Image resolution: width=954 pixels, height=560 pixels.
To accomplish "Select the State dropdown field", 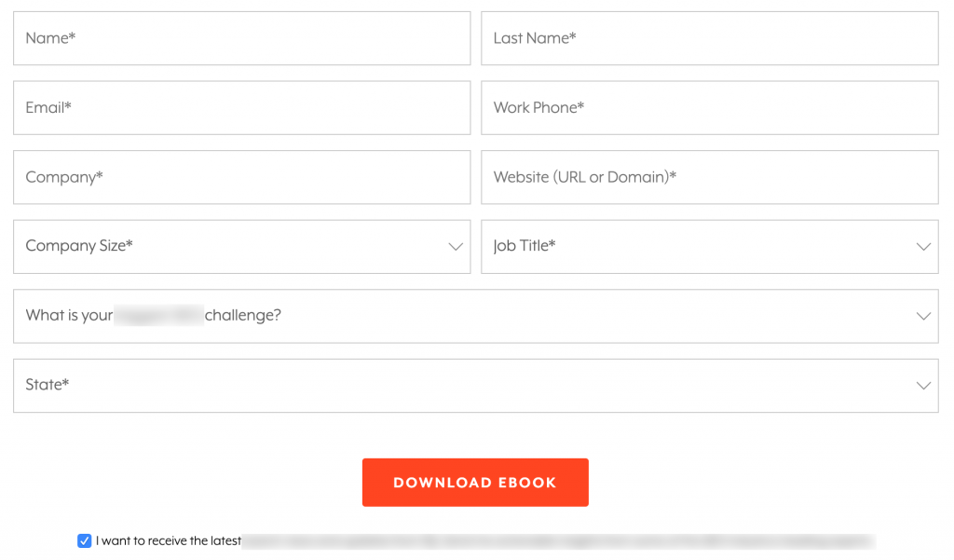I will (475, 386).
